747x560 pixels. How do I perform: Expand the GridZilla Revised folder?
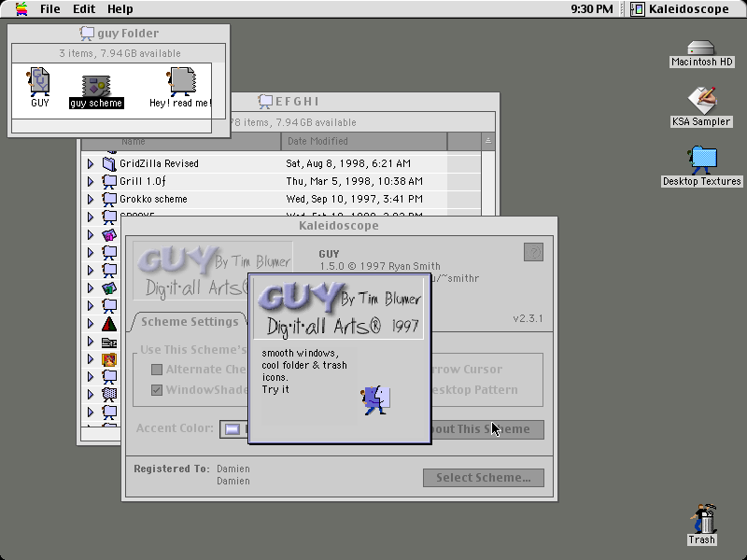click(x=90, y=164)
